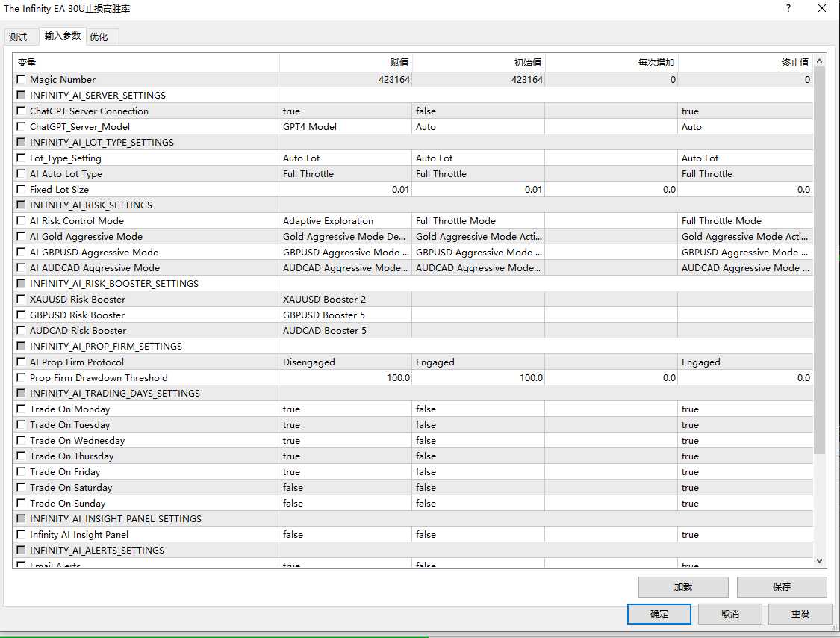
Task: Click the Prop Firm Drawdown Threshold value 100.0
Action: pos(345,378)
